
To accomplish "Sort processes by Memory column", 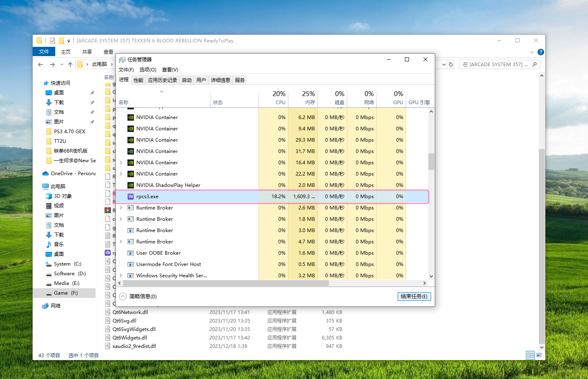I will (x=303, y=98).
